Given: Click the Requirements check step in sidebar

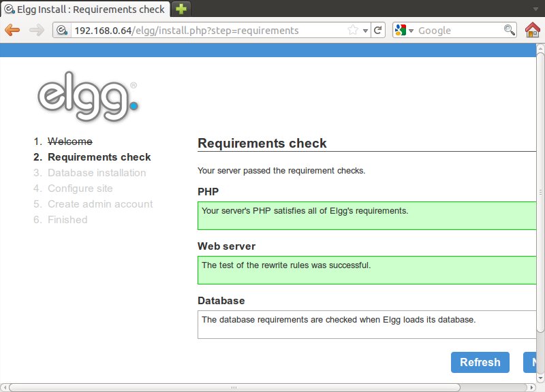Looking at the screenshot, I should pos(99,157).
